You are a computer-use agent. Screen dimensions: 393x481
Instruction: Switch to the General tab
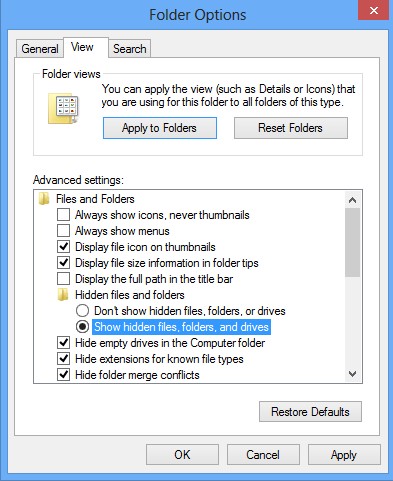[40, 49]
